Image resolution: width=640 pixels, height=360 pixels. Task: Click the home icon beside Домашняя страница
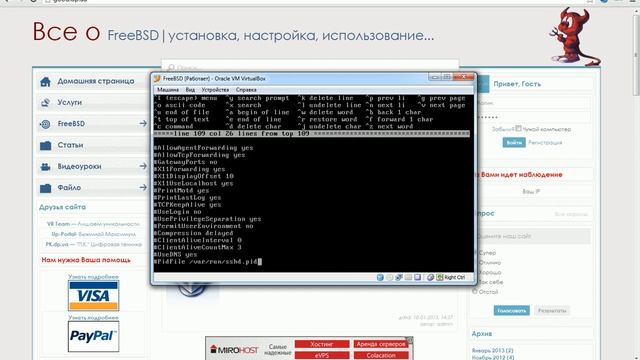coord(45,82)
